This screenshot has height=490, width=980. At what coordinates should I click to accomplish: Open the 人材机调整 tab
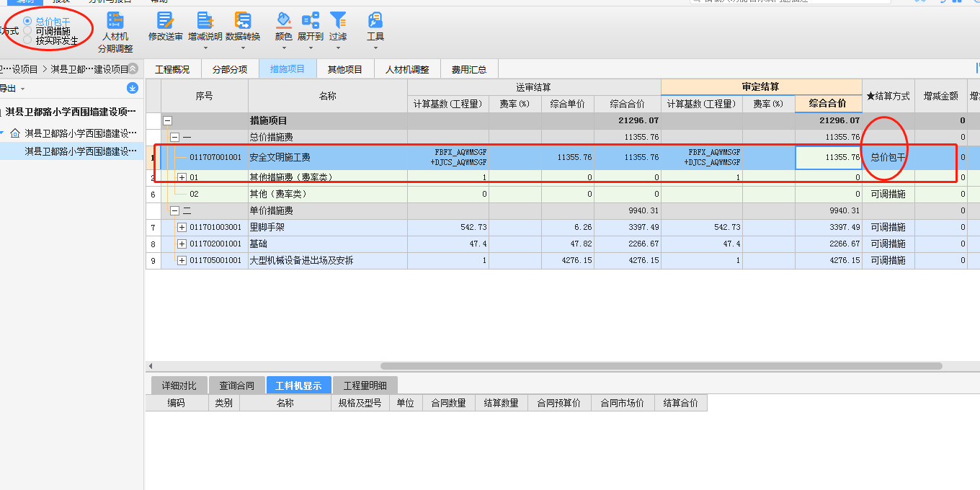[x=407, y=69]
